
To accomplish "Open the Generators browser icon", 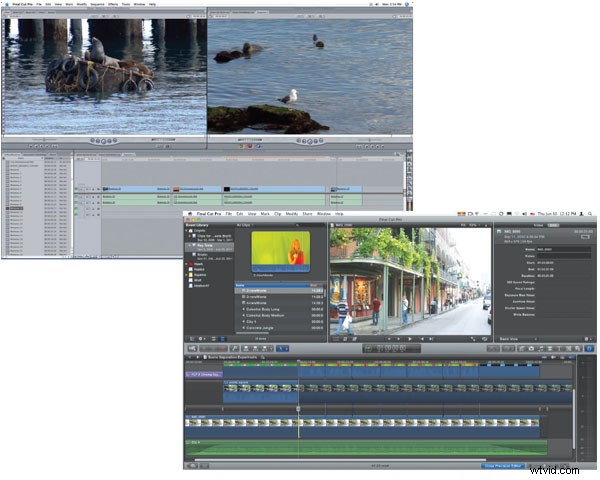I will click(568, 349).
